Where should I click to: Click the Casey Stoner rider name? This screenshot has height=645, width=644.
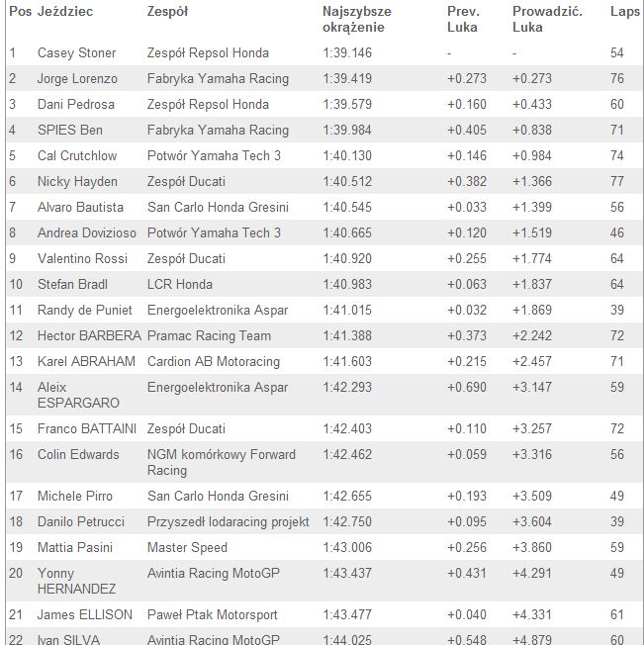click(76, 53)
